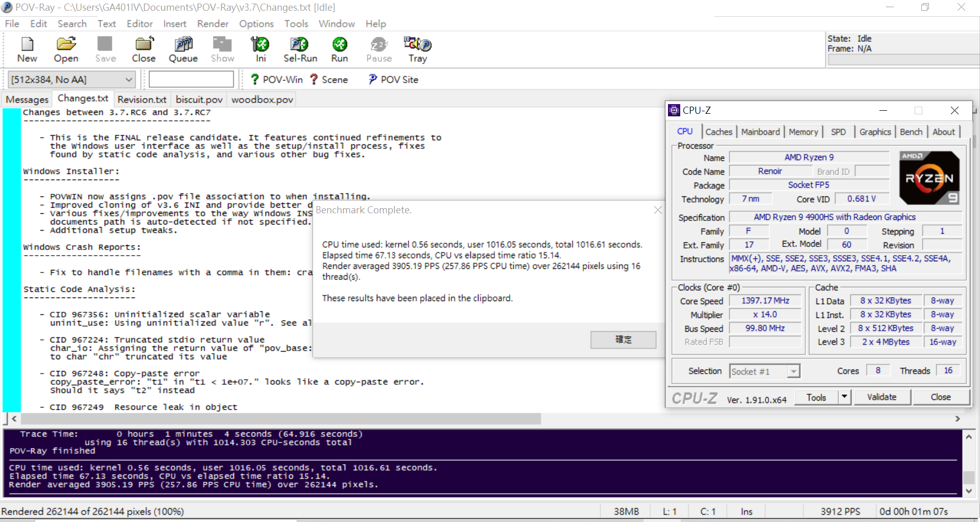Screen dimensions: 980x522
Task: Open the render Queue
Action: point(183,49)
